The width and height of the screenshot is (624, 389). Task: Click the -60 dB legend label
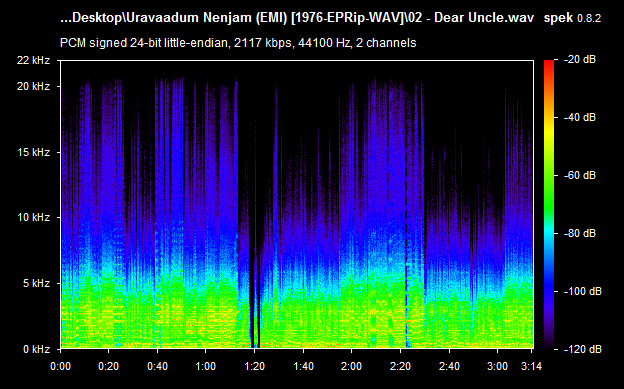(x=580, y=175)
